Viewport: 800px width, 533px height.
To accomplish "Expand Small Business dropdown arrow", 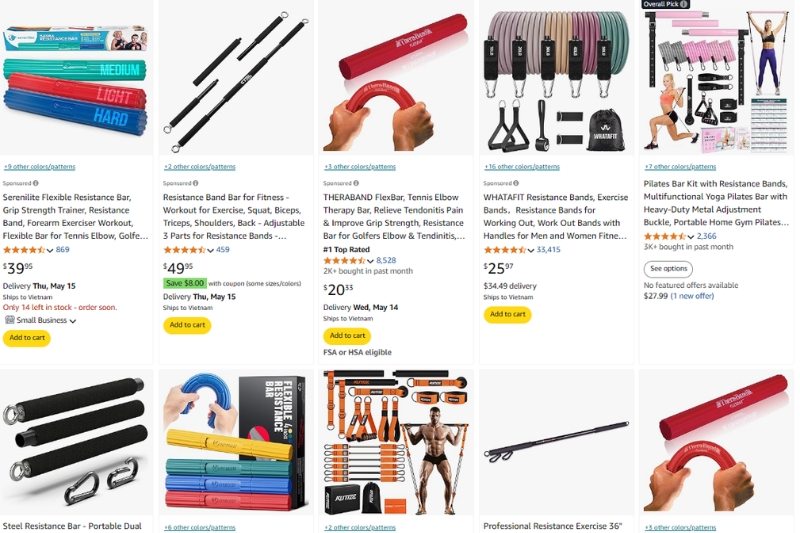I will pos(73,321).
